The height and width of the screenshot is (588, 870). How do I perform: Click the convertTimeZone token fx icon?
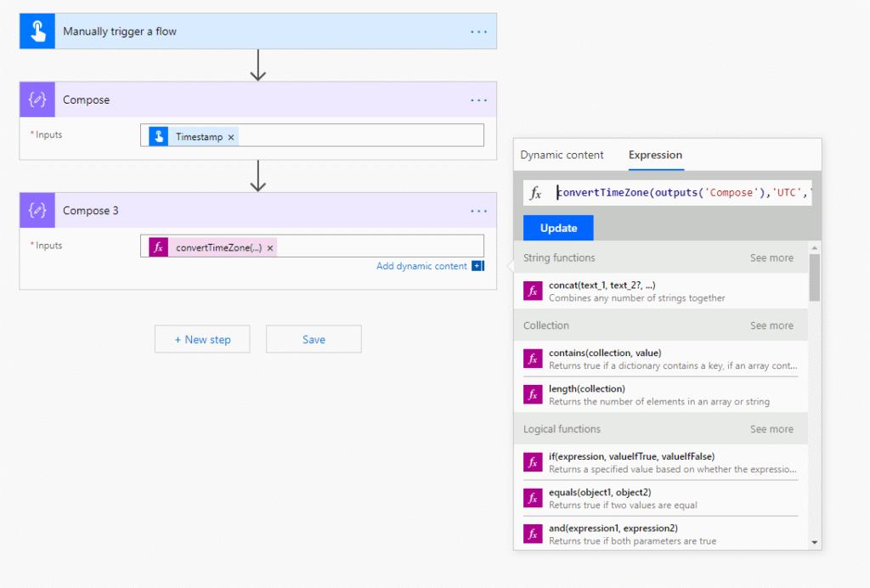pos(159,247)
